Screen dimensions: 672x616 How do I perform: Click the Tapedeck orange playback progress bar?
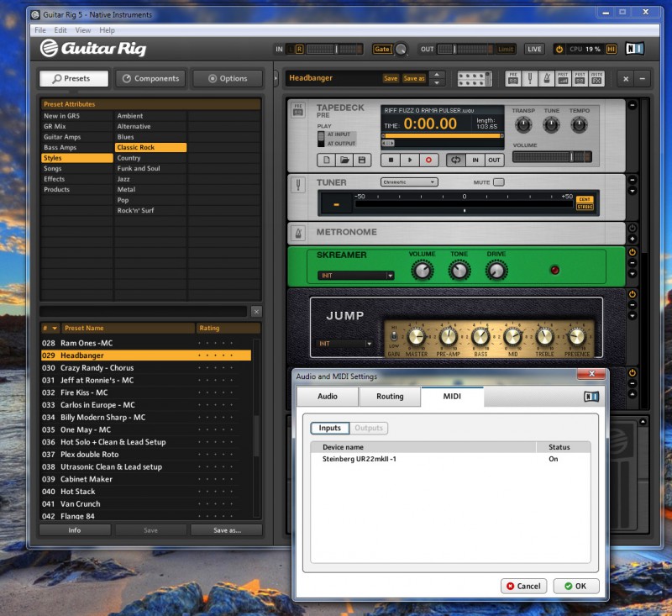pyautogui.click(x=443, y=136)
